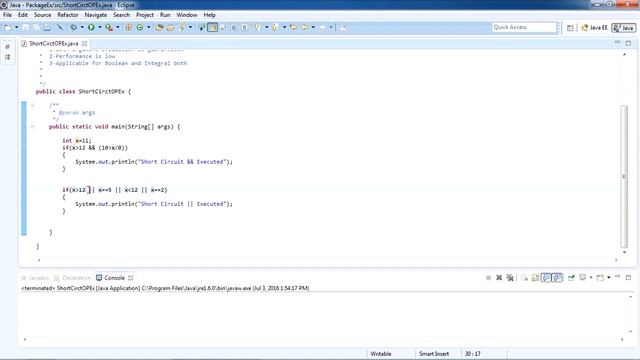Toggle Show Console on Standard Error
Screen dimensions: 640x360
pyautogui.click(x=557, y=278)
